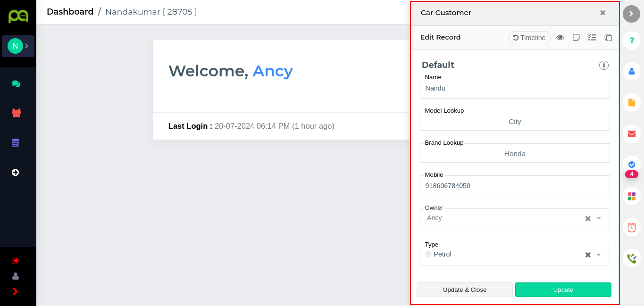Click the sticky note icon in Edit Record
Viewport: 644px width, 306px height.
[x=576, y=38]
